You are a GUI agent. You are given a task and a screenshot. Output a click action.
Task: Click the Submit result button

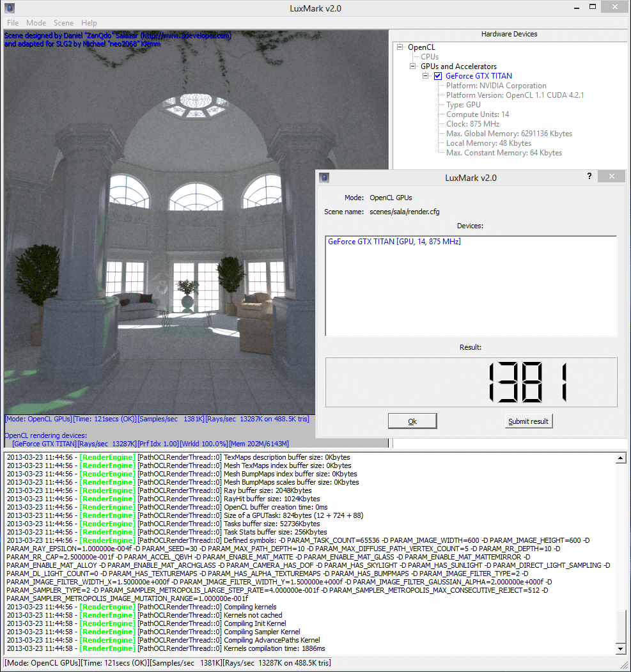528,421
